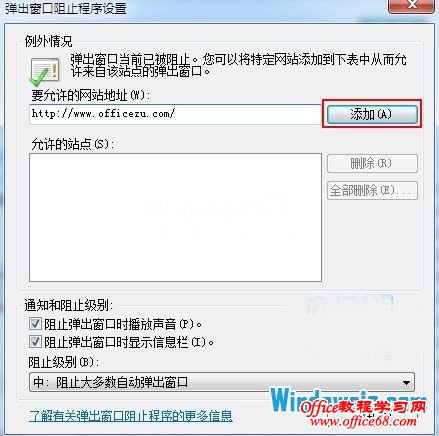This screenshot has width=439, height=436.
Task: Toggle 阻止弹出窗口时播放声音 checkbox
Action: click(x=35, y=324)
